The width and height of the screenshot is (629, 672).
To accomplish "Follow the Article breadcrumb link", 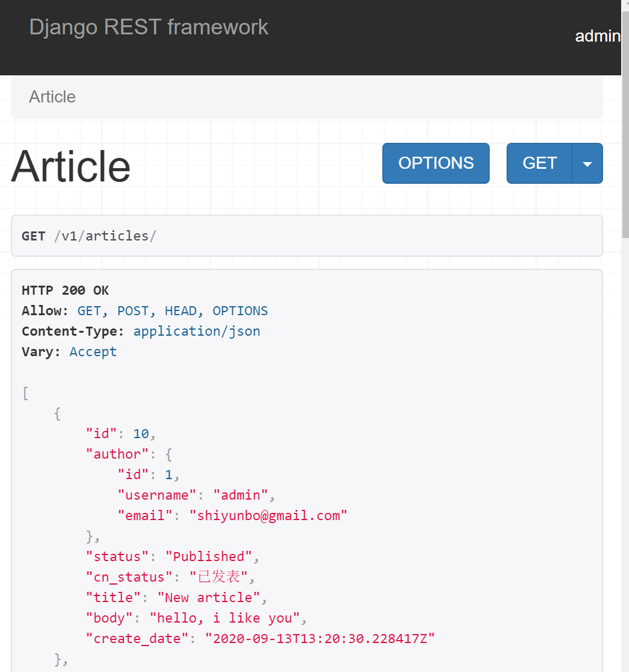I will tap(52, 96).
